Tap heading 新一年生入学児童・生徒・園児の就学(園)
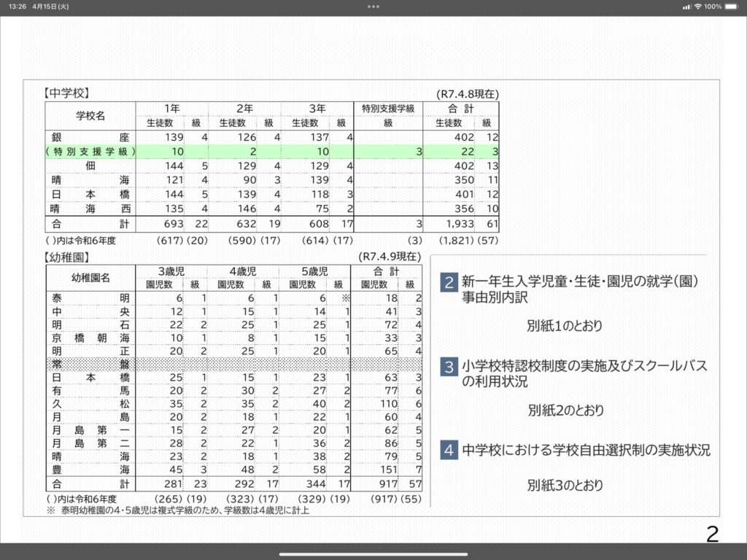Viewport: 747px width, 560px height. [x=580, y=281]
